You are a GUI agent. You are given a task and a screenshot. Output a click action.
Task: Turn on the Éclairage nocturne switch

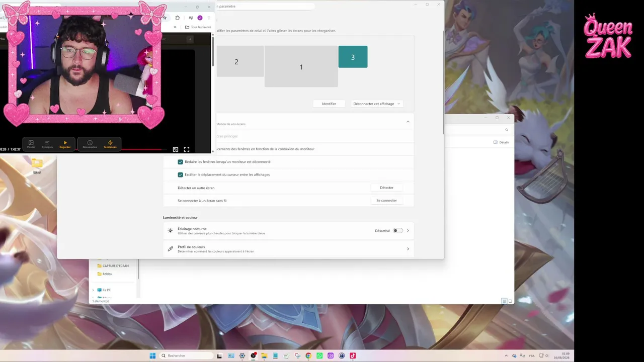398,231
